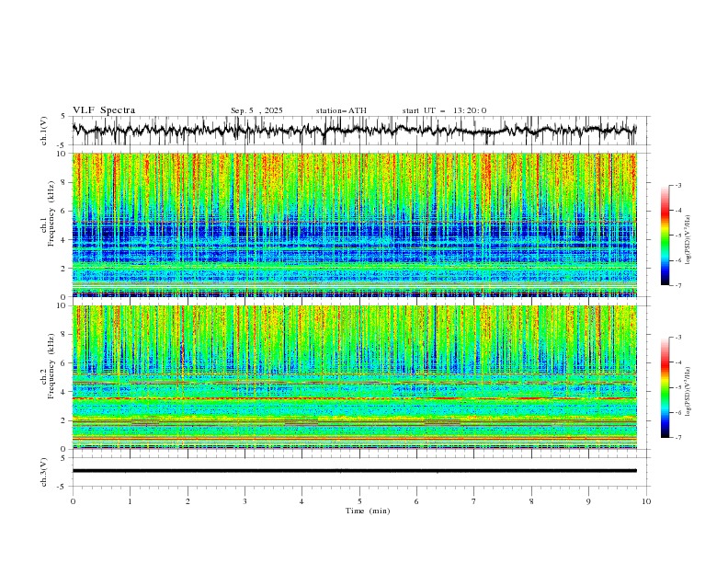Click the ch.1 spectrogram color bar
Viewport: 728px width, 563px height.
pyautogui.click(x=665, y=236)
